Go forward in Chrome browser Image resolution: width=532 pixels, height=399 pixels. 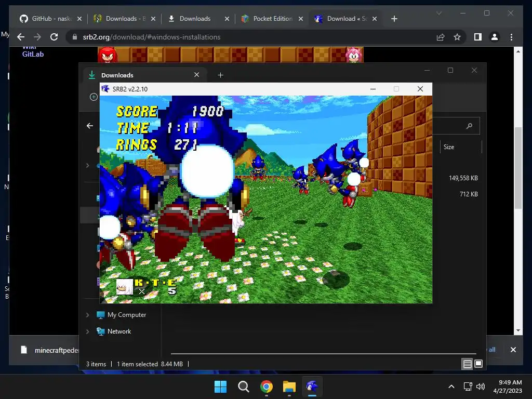point(37,37)
